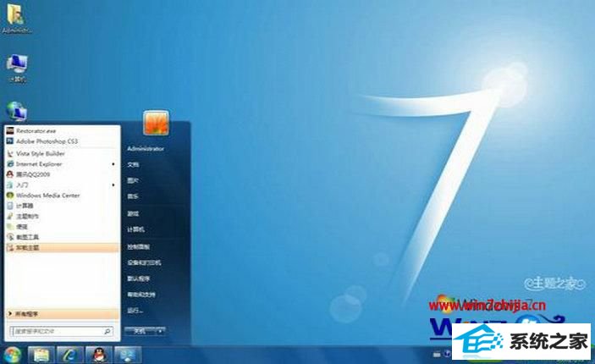Open 计算机 Computer in Start menu right pane
The image size is (595, 364).
136,229
